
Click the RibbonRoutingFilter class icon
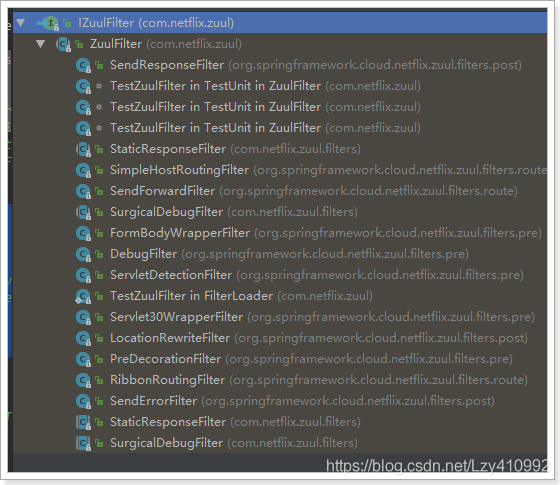click(x=83, y=380)
